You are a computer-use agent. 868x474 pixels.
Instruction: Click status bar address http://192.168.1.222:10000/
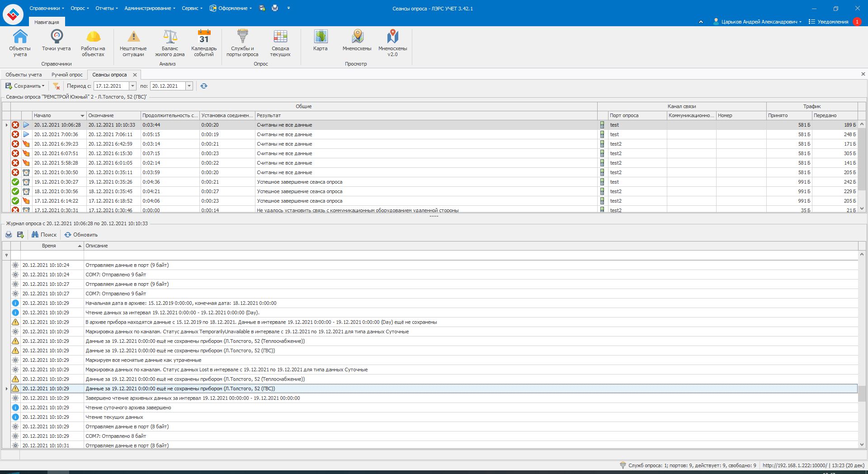795,465
